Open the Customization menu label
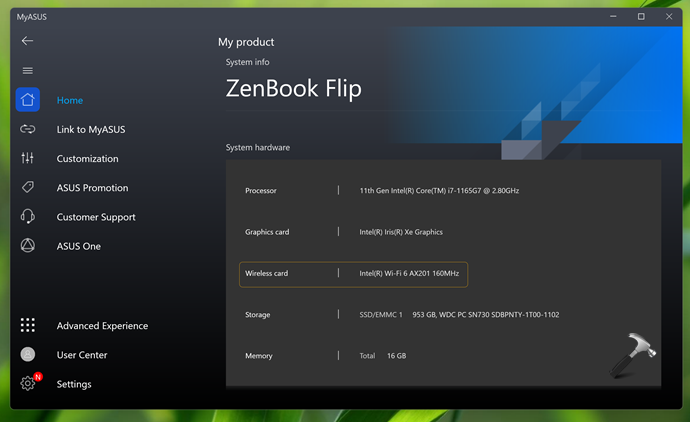This screenshot has width=690, height=422. (x=87, y=159)
